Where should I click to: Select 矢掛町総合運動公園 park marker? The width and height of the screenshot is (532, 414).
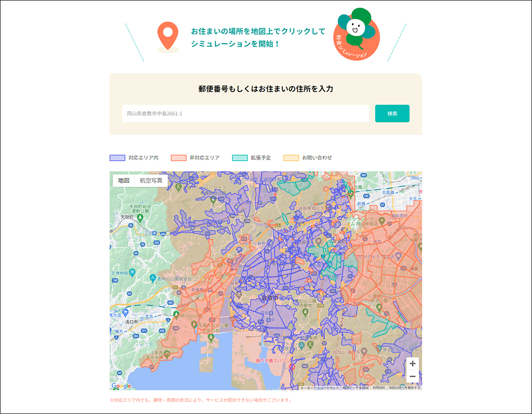click(140, 218)
